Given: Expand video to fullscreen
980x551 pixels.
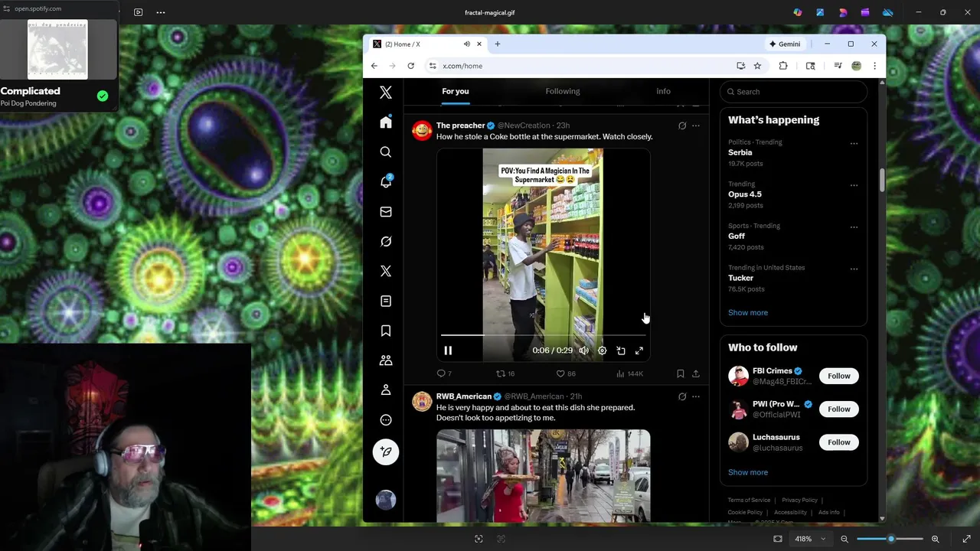Looking at the screenshot, I should 639,350.
